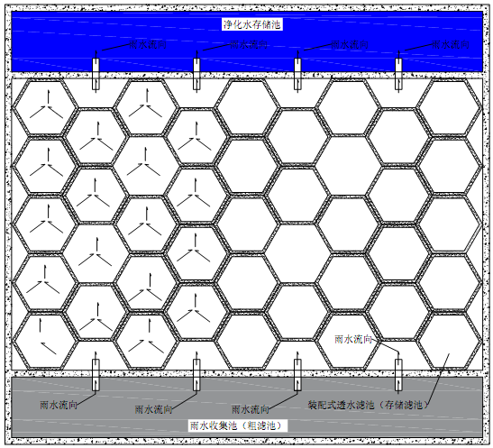Click the 装配式透水滤池（存储滤池） label text
This screenshot has width=493, height=448.
369,405
